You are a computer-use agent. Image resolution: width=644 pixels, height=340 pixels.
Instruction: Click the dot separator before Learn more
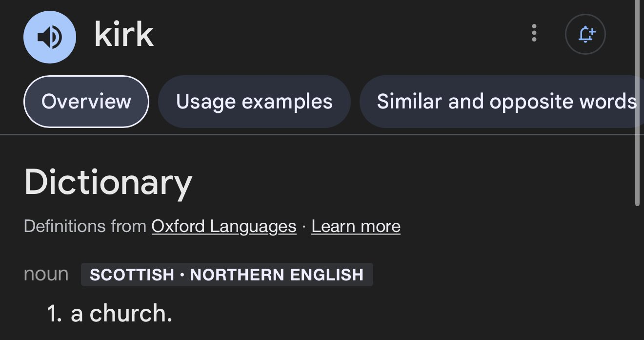pyautogui.click(x=304, y=227)
